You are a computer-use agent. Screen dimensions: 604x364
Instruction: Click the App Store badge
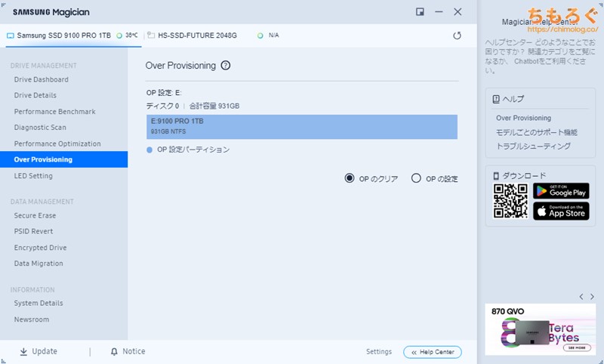coord(561,211)
